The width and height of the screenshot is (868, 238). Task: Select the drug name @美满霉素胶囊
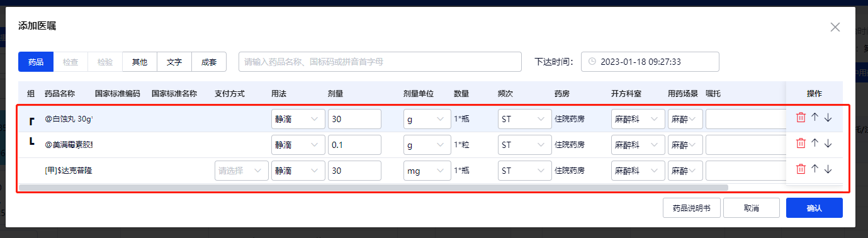(69, 145)
